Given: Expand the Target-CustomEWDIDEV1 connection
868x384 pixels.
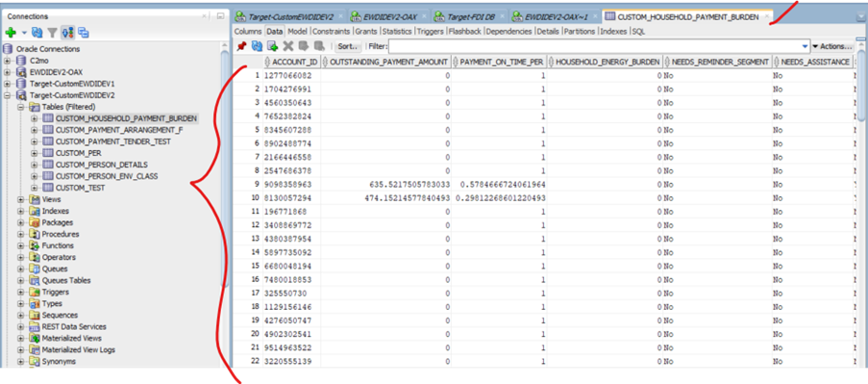Looking at the screenshot, I should 7,84.
